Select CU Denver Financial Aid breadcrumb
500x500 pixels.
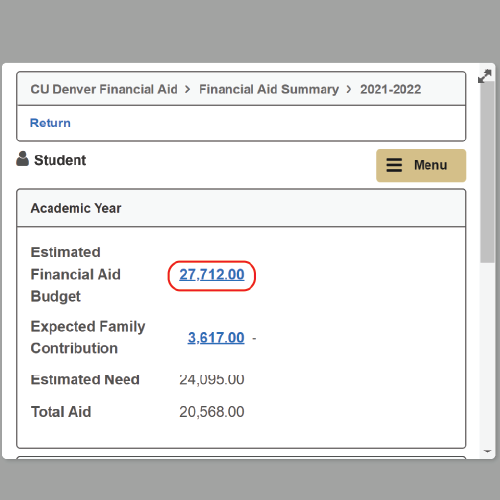pos(104,89)
